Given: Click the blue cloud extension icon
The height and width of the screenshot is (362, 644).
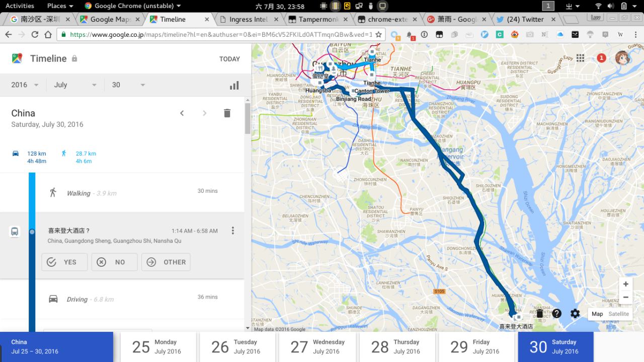Looking at the screenshot, I should pos(560,35).
